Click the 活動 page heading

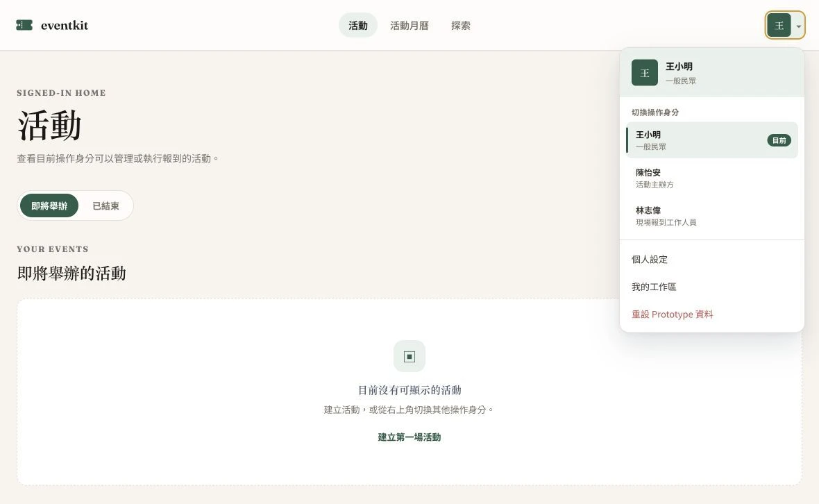(x=49, y=126)
